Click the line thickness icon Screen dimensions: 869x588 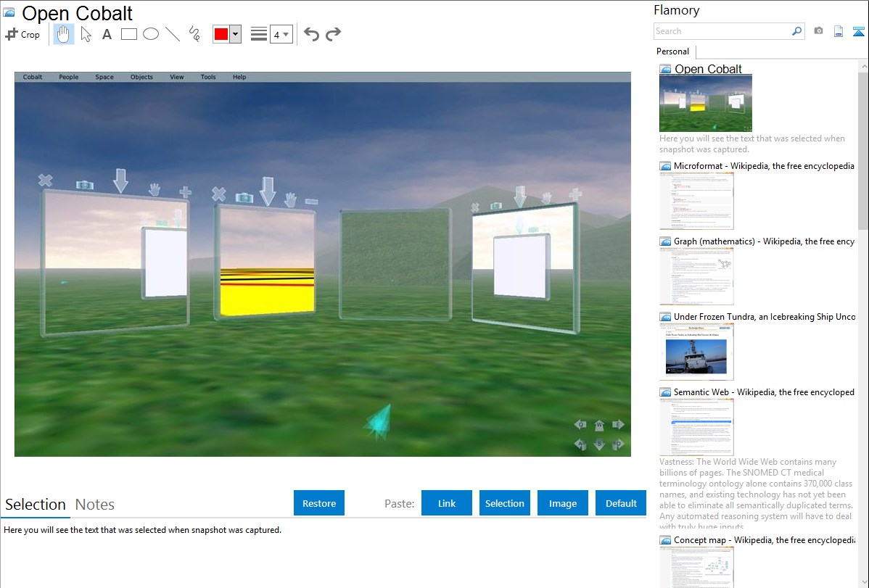[x=259, y=34]
